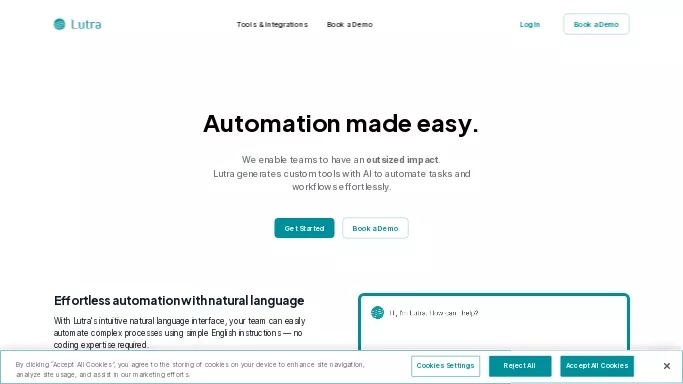Click the chat greeting message text
This screenshot has width=683, height=384.
pyautogui.click(x=434, y=313)
